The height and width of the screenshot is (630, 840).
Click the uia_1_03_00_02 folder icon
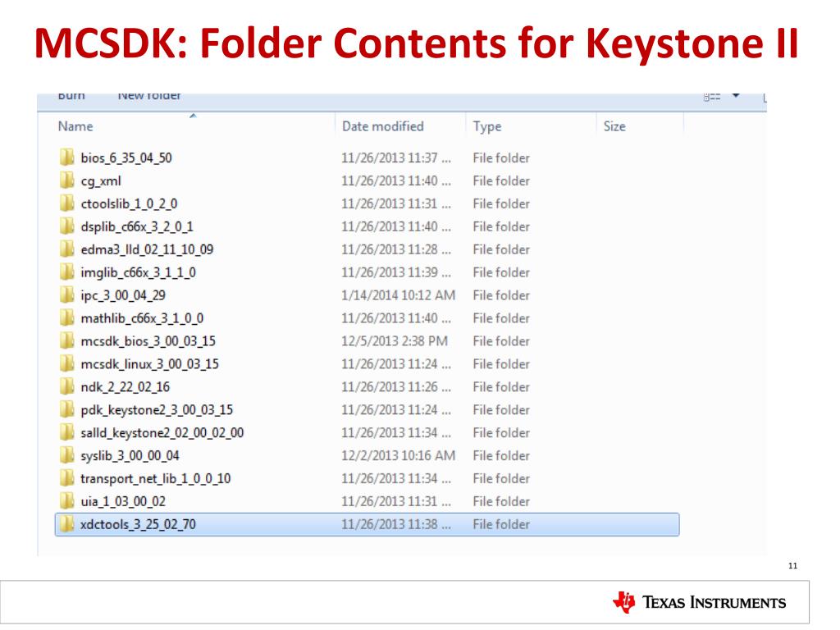[x=67, y=501]
